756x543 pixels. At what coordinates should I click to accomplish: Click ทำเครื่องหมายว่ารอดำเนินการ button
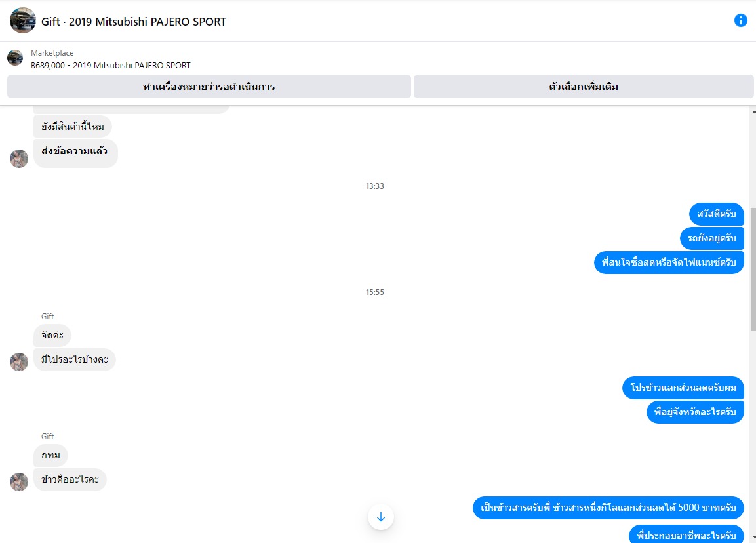[x=209, y=87]
